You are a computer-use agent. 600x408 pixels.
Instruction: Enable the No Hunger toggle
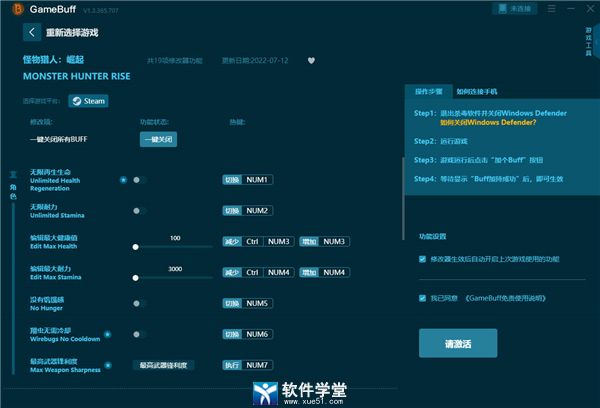click(139, 303)
